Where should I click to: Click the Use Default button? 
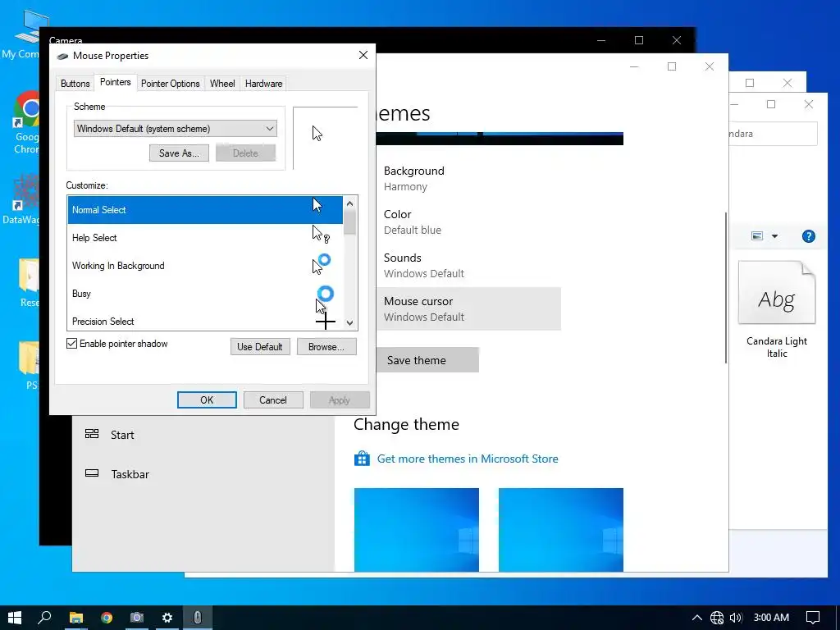(260, 347)
